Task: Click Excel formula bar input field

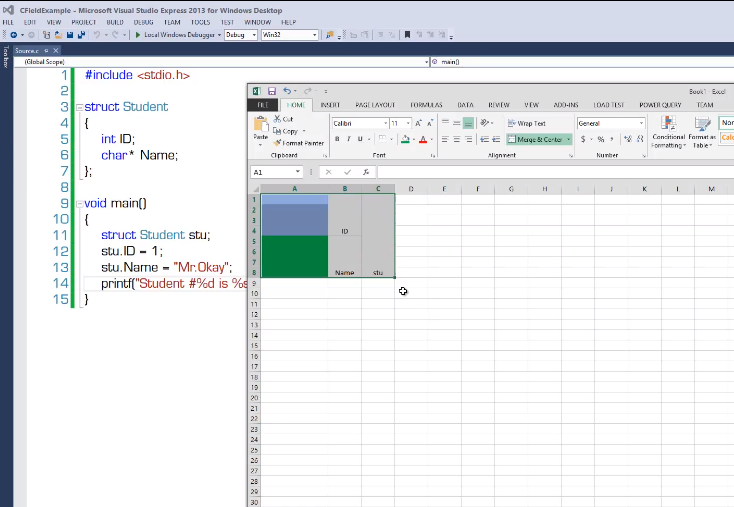Action: click(x=556, y=172)
